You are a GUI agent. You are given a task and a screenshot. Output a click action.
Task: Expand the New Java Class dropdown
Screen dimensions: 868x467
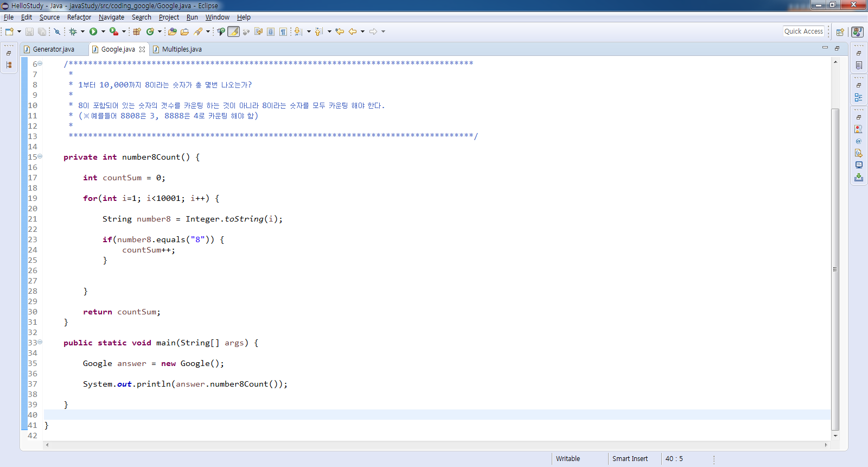[159, 31]
